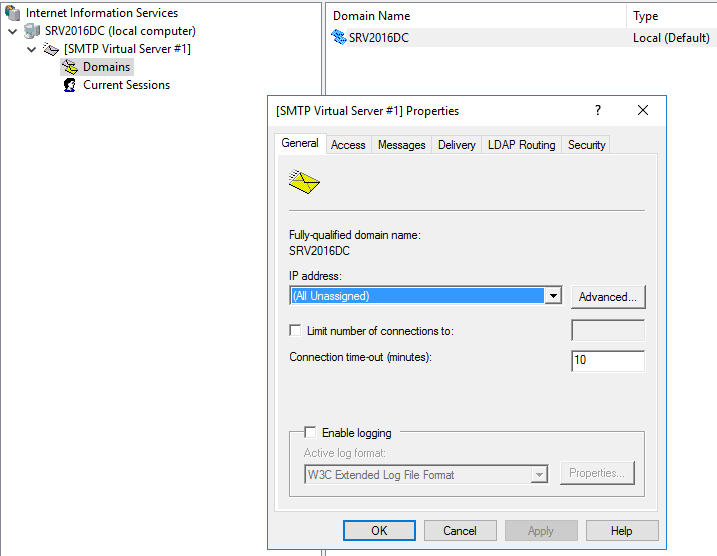The height and width of the screenshot is (556, 717).
Task: Click the question mark help icon in title bar
Action: point(598,110)
